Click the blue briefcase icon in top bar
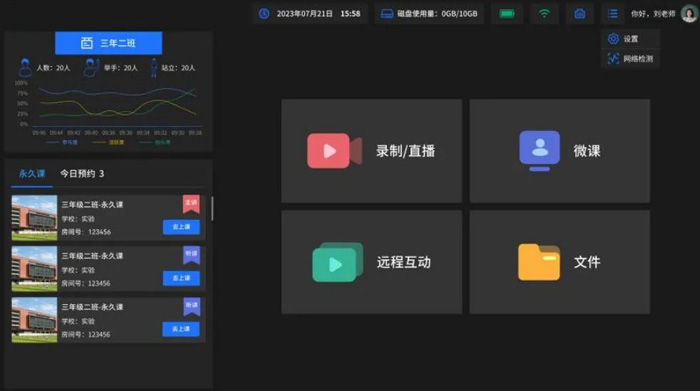 (x=579, y=14)
